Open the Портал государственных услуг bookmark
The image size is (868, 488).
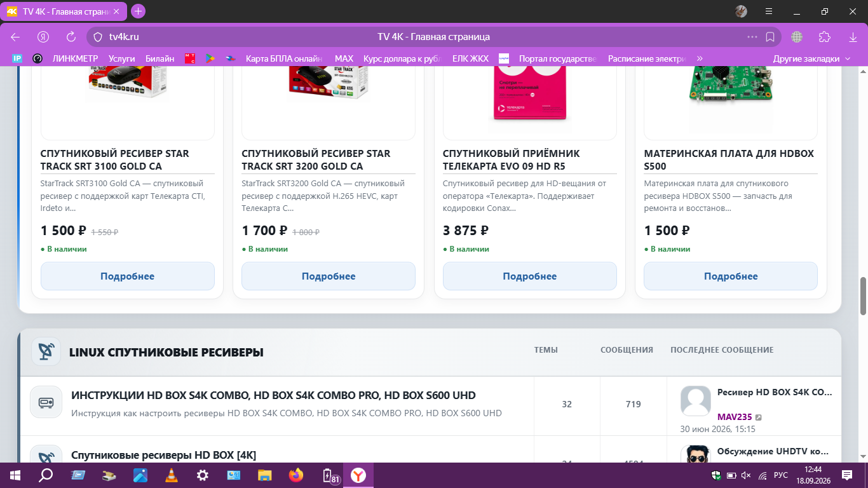[557, 58]
